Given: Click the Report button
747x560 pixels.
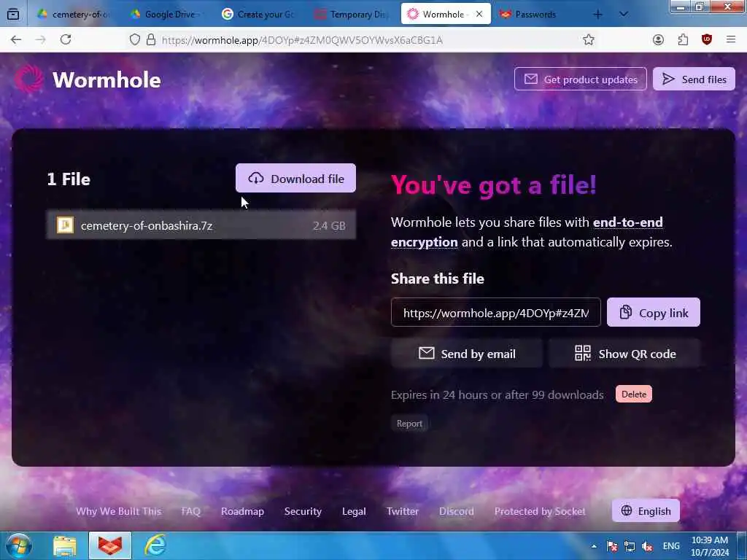Looking at the screenshot, I should click(x=409, y=424).
